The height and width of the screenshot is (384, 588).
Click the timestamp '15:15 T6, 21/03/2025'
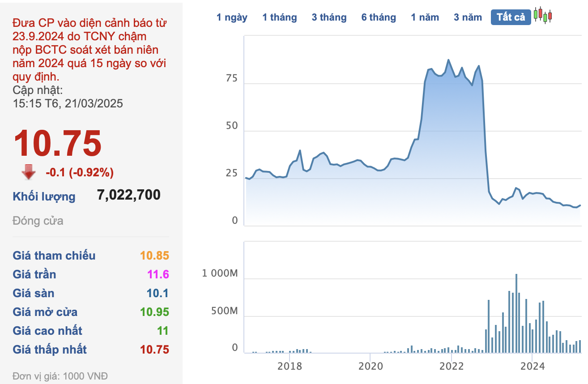[68, 103]
